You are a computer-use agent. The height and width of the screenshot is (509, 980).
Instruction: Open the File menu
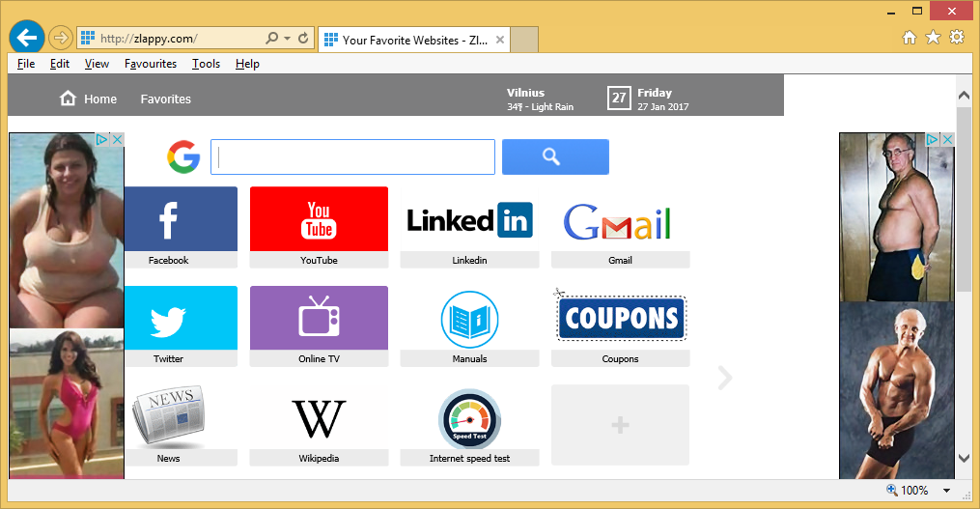[26, 64]
